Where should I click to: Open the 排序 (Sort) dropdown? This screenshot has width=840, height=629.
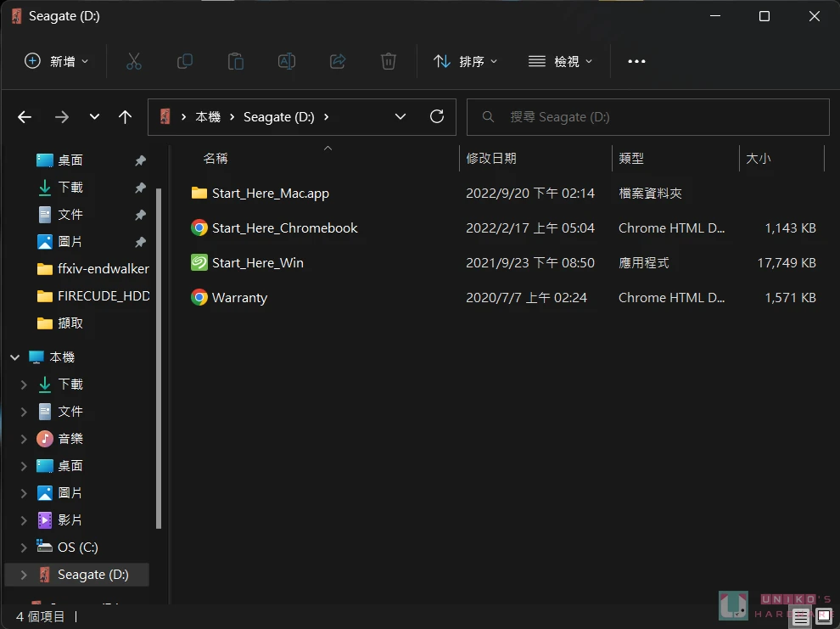coord(465,62)
